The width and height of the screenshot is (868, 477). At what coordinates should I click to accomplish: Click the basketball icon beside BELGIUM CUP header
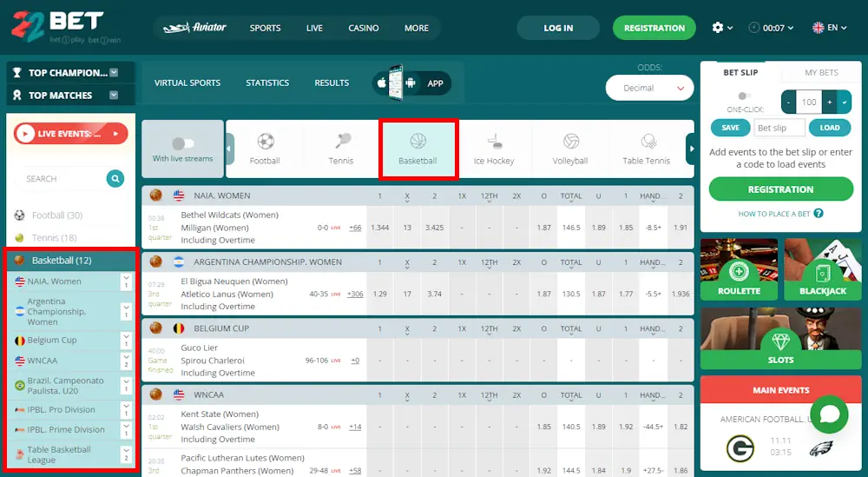point(155,328)
